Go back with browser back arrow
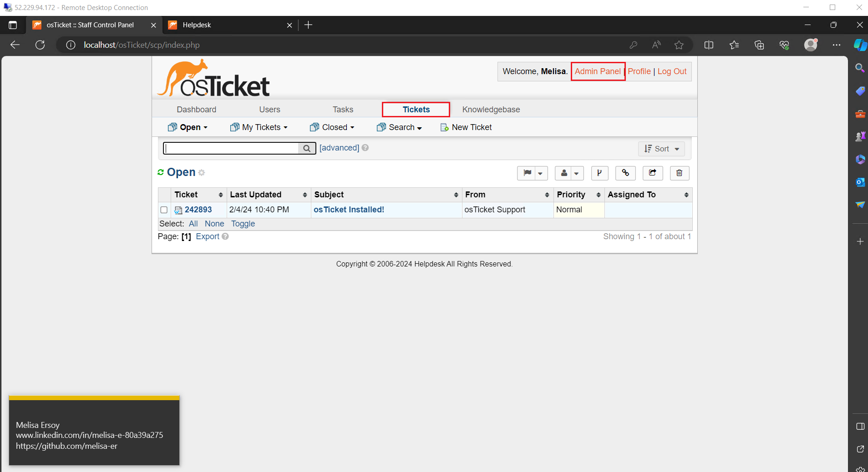The image size is (868, 472). coord(15,45)
